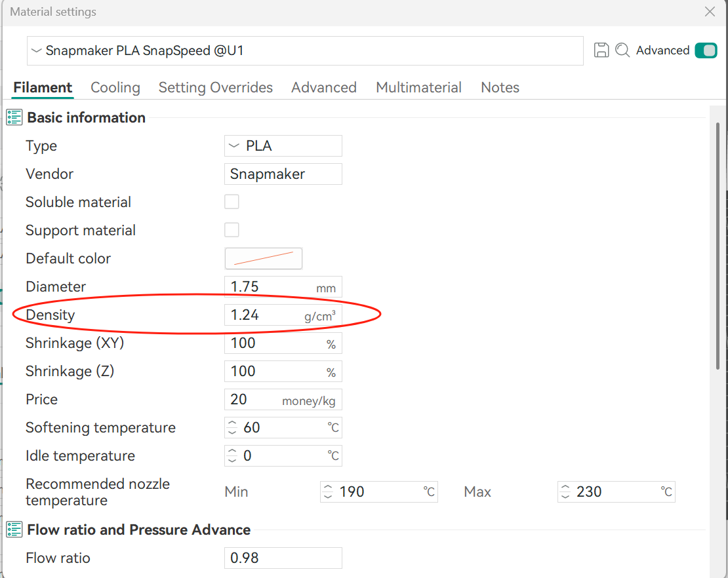Click the search magnifier icon
This screenshot has height=578, width=728.
pyautogui.click(x=622, y=50)
